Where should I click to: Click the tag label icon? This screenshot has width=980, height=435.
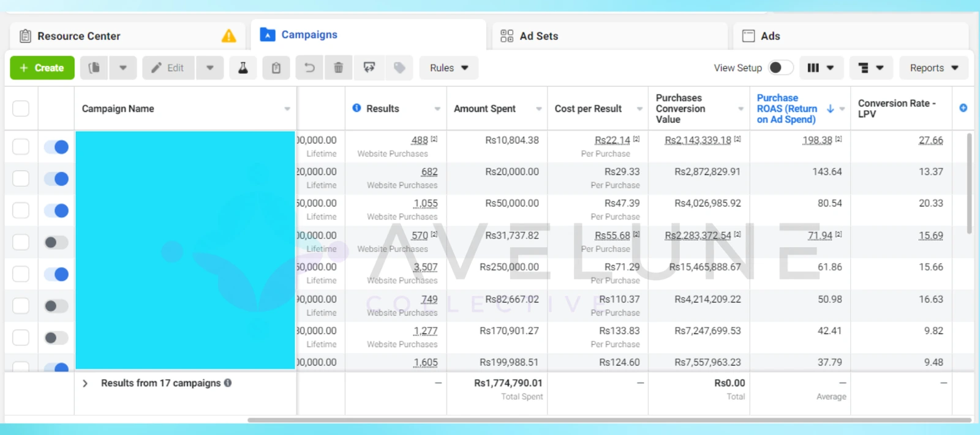(399, 68)
